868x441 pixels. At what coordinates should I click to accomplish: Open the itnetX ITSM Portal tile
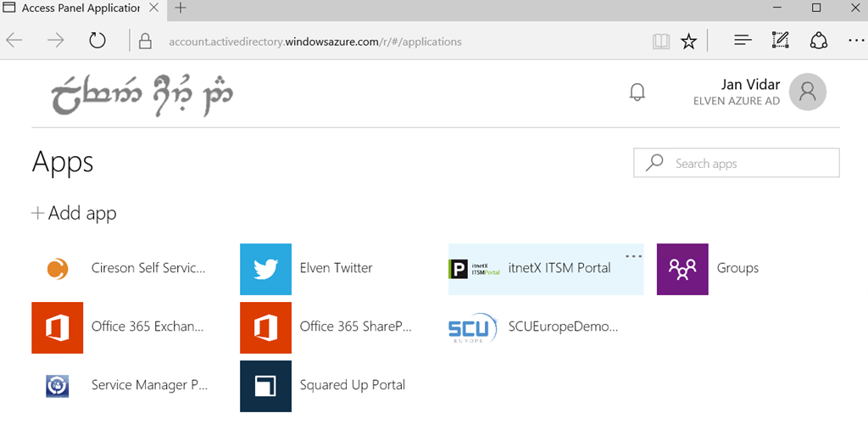pos(546,269)
